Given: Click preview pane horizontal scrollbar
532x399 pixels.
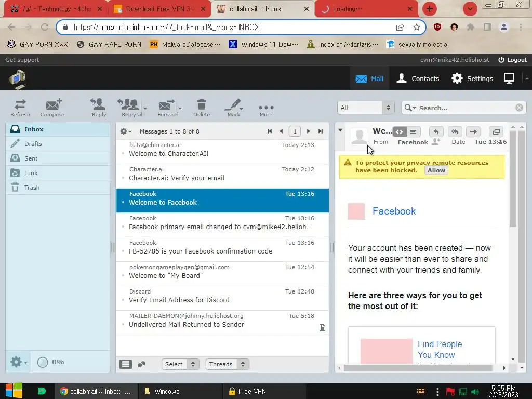Looking at the screenshot, I should click(418, 368).
